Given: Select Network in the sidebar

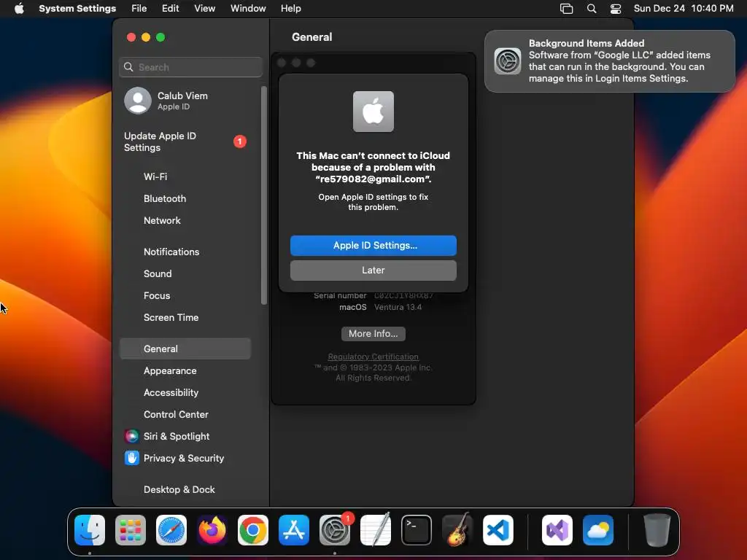Looking at the screenshot, I should [x=185, y=220].
